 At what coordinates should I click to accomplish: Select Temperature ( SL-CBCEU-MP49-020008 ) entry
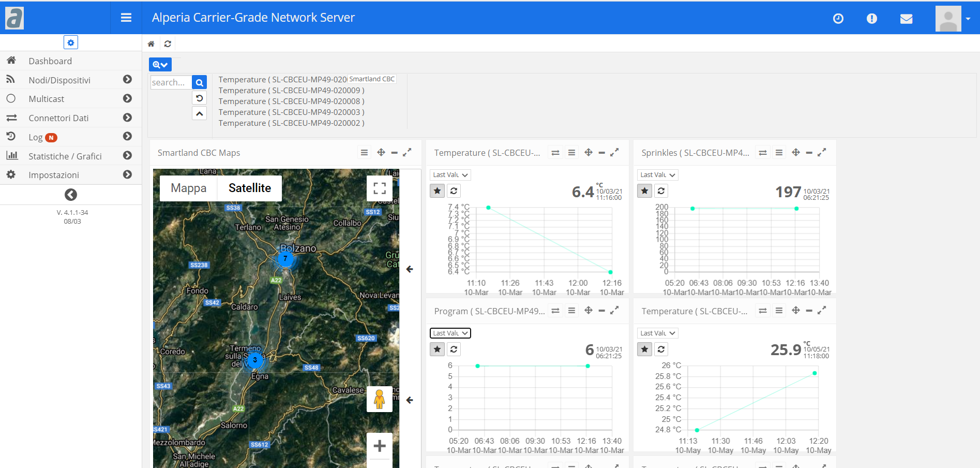(x=292, y=101)
